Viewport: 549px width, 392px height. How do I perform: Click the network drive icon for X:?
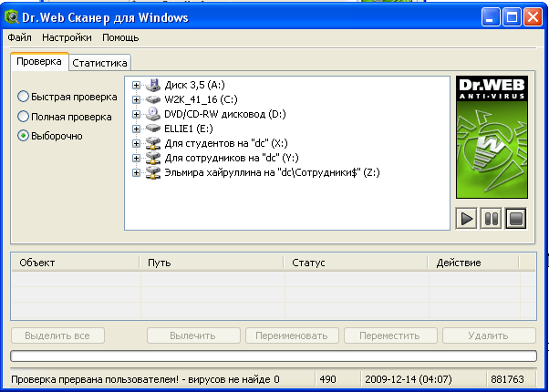pyautogui.click(x=153, y=143)
